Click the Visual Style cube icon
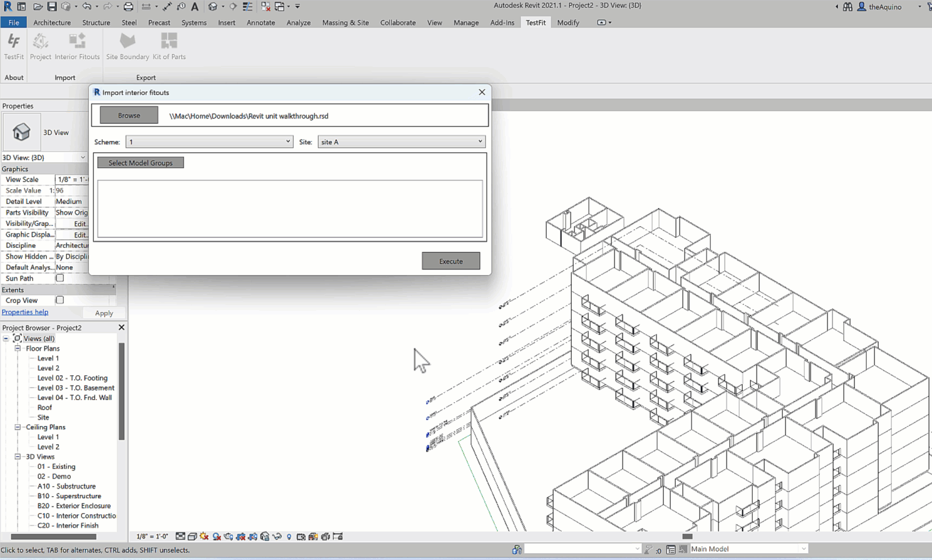Image resolution: width=932 pixels, height=560 pixels. (192, 536)
